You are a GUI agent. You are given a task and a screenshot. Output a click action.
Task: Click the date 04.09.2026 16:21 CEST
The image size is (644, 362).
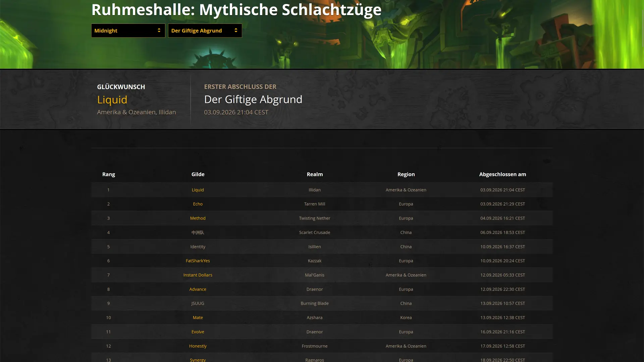[502, 218]
